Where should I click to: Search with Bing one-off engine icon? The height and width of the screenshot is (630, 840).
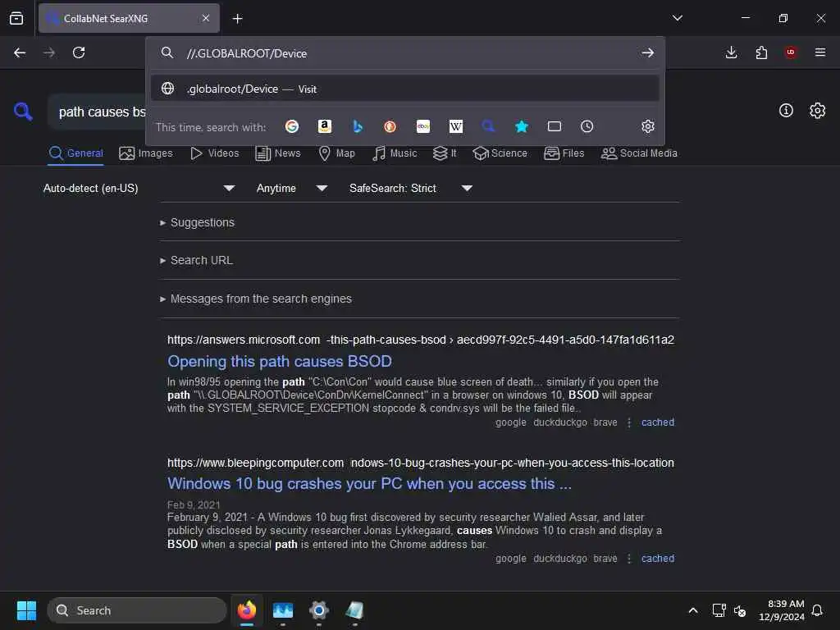358,126
